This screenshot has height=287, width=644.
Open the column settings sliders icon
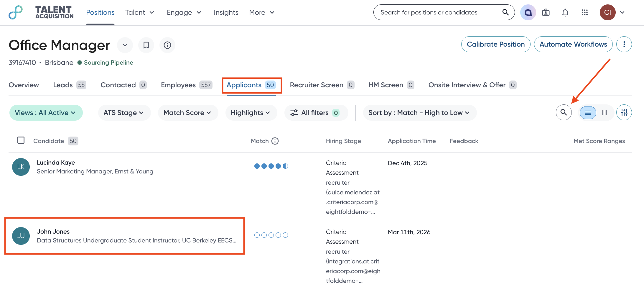(x=624, y=112)
